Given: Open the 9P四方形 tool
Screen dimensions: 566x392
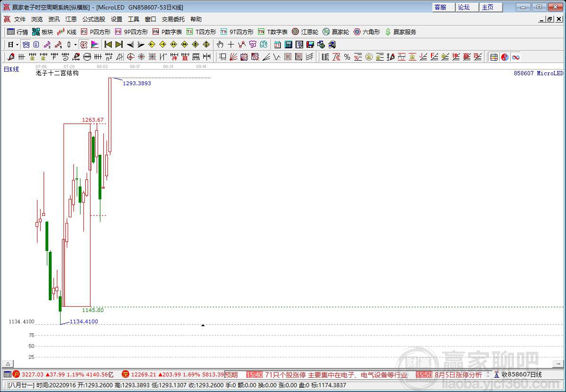Looking at the screenshot, I should (131, 32).
